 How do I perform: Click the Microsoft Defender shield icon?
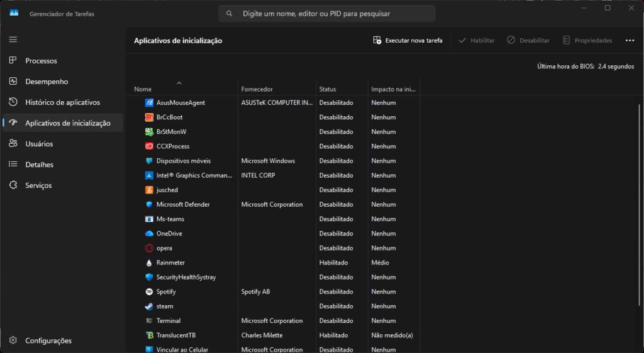pos(149,205)
